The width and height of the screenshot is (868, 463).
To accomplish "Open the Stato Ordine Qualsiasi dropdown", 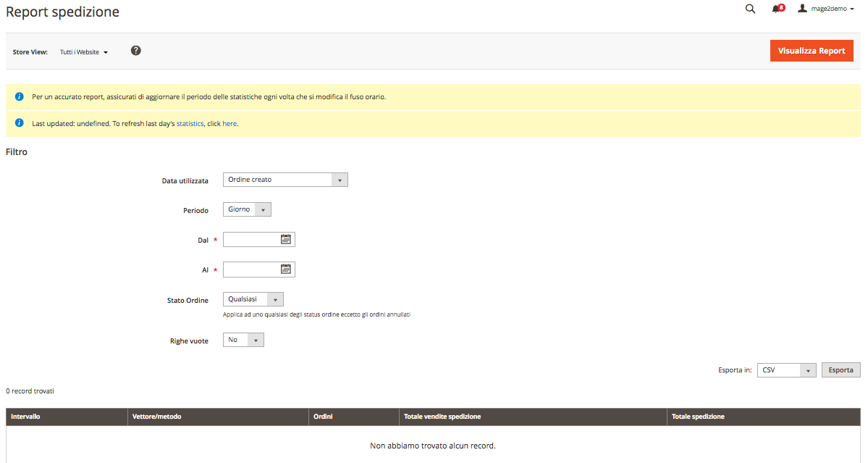I will (253, 299).
